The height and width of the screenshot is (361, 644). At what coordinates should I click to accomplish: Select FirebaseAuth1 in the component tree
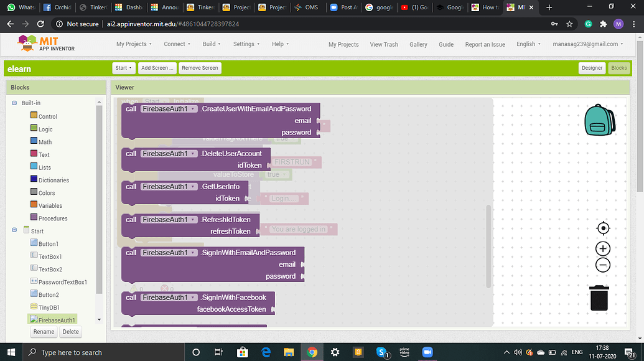tap(57, 320)
